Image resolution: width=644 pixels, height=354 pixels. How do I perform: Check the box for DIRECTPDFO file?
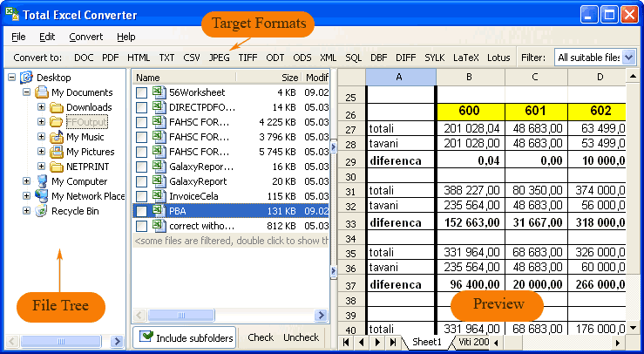141,108
